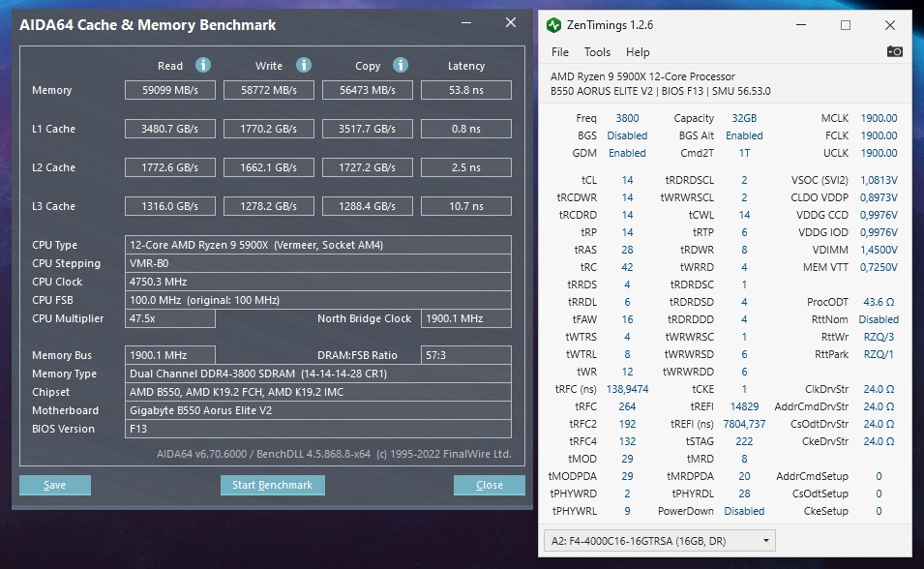Image resolution: width=924 pixels, height=569 pixels.
Task: Click Start Benchmark button
Action: pyautogui.click(x=272, y=485)
